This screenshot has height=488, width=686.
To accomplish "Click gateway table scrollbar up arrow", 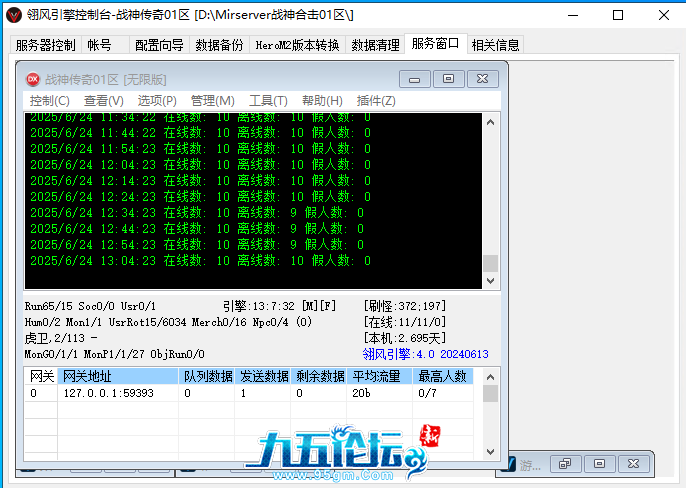I will coord(490,377).
